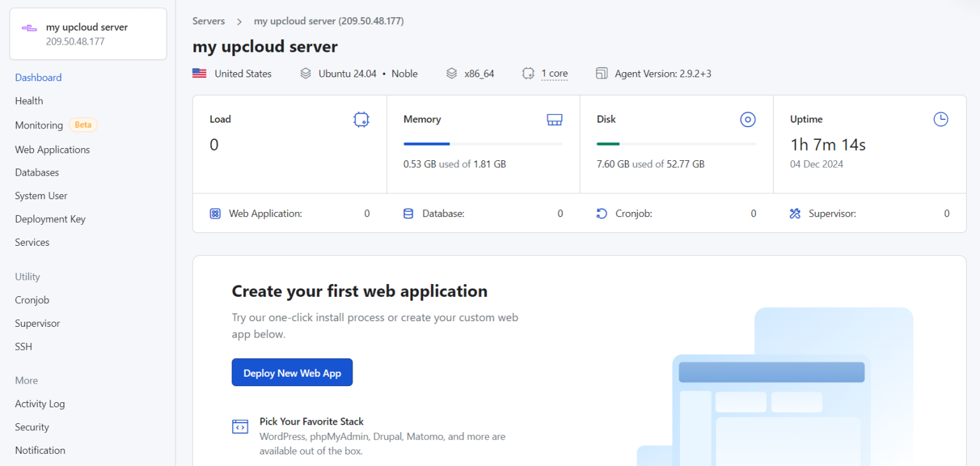Click the x86_64 architecture chip icon
The width and height of the screenshot is (980, 466).
tap(452, 73)
